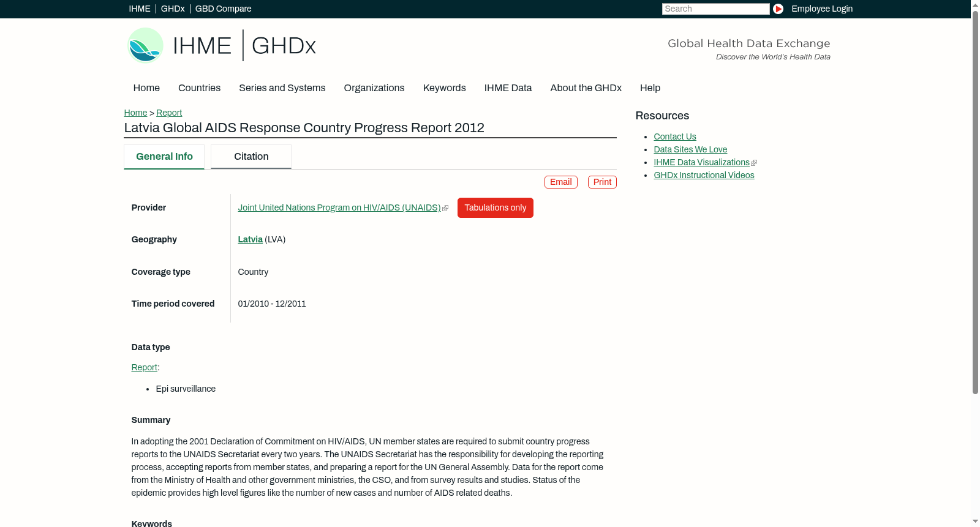Click the IHME leaf logo icon
The width and height of the screenshot is (980, 527).
pos(145,45)
